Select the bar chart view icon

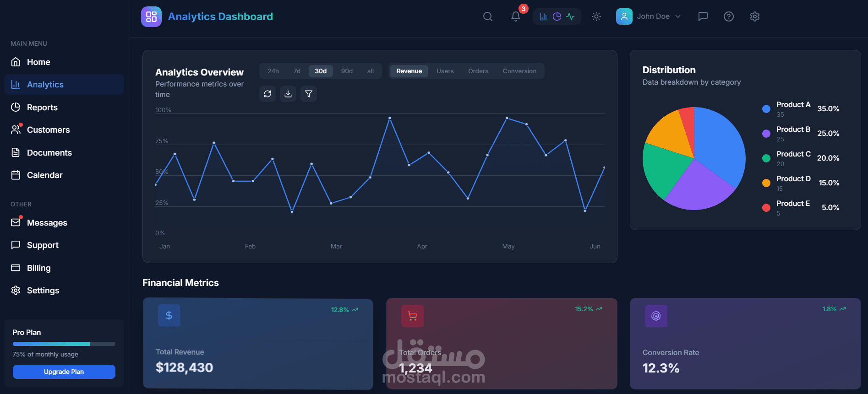click(x=543, y=16)
